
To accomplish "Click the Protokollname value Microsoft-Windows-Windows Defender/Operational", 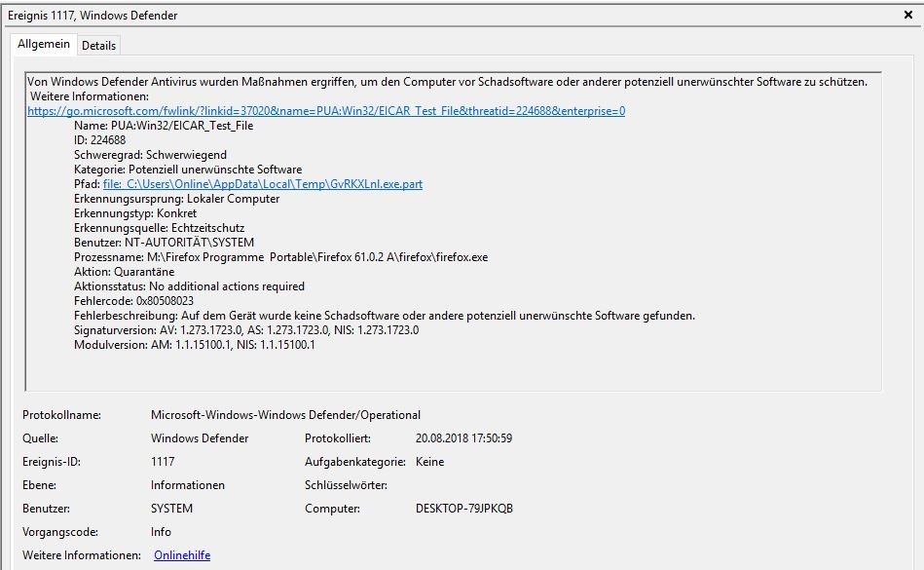I will [286, 415].
